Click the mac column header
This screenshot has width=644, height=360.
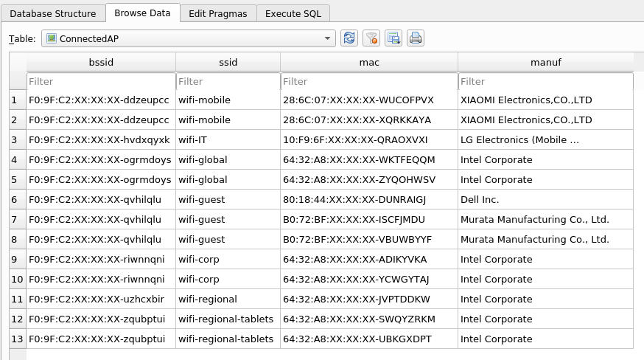(368, 62)
